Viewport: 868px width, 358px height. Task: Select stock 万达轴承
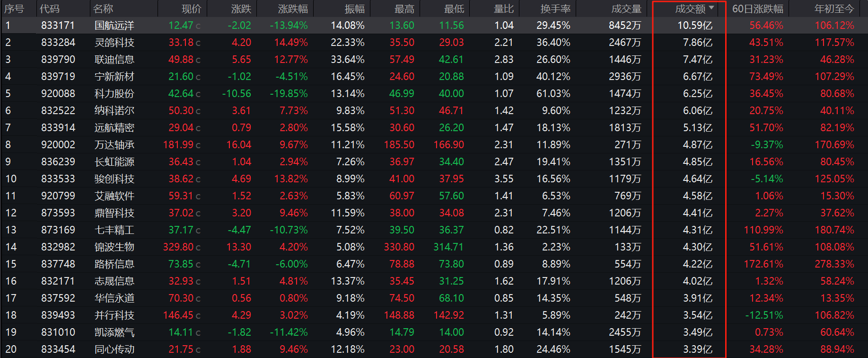(114, 145)
